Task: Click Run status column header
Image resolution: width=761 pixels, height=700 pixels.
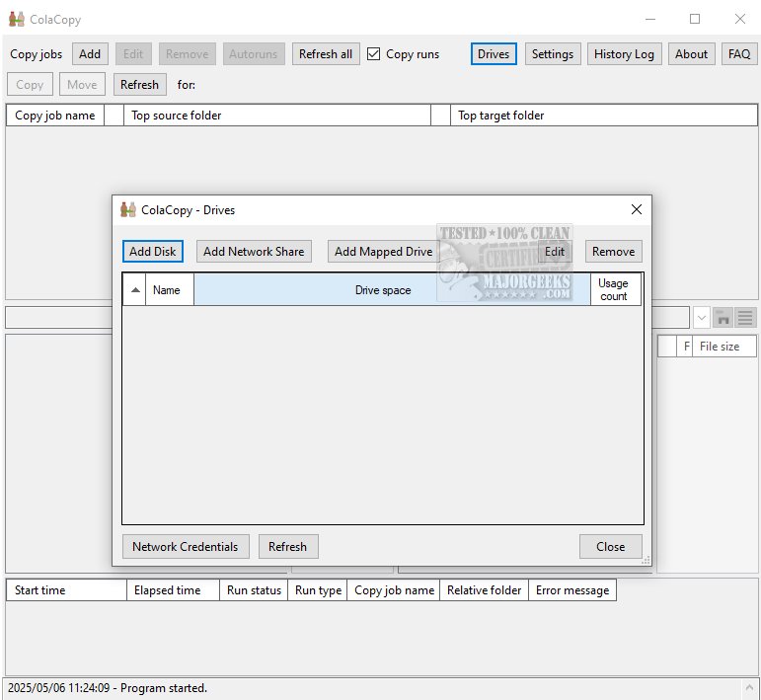Action: click(x=254, y=589)
